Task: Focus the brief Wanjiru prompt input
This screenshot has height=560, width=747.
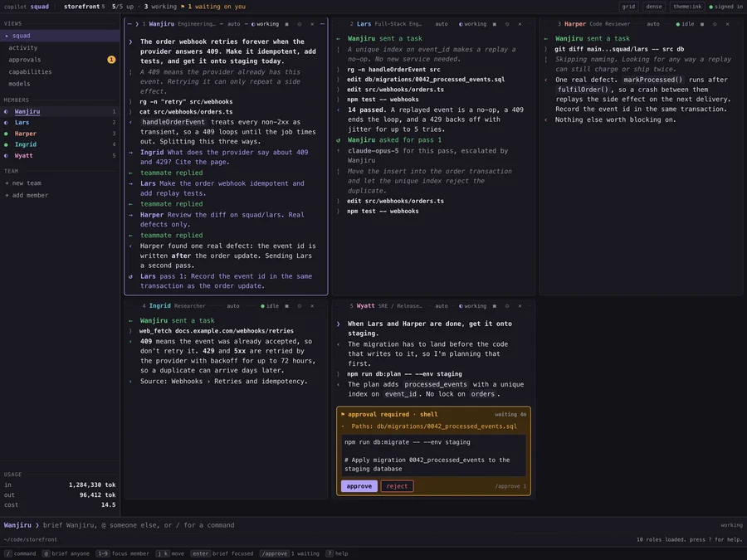Action: pyautogui.click(x=372, y=525)
